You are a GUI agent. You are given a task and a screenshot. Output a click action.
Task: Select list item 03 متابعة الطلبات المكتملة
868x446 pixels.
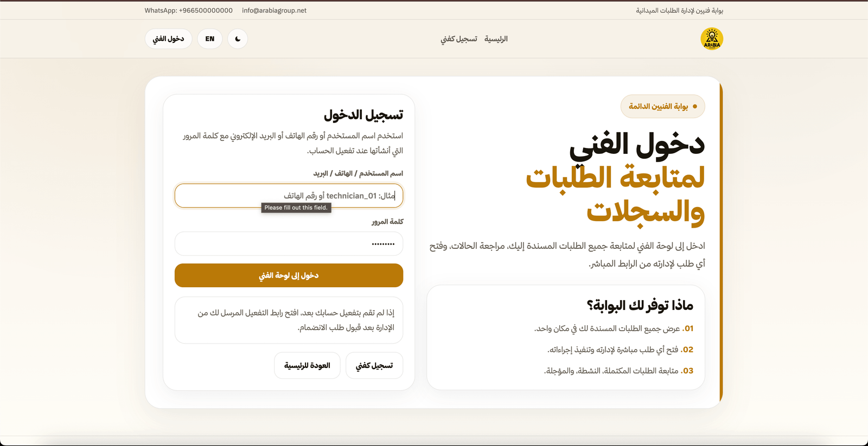click(618, 371)
